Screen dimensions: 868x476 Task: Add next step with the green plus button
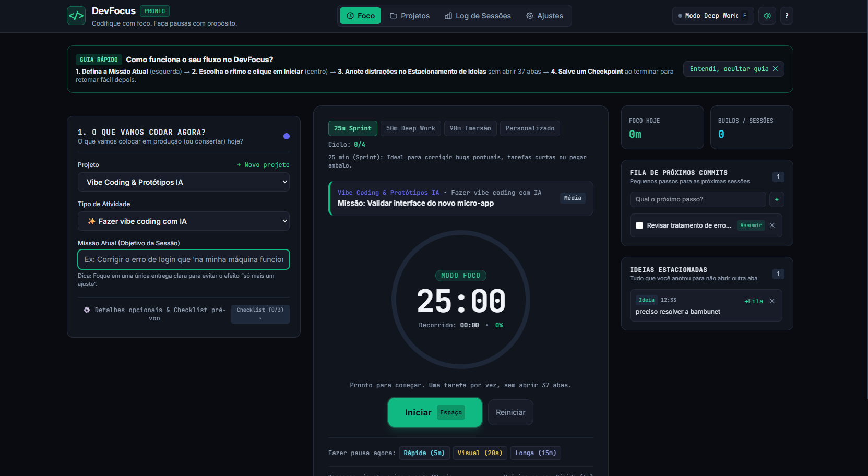pos(777,199)
